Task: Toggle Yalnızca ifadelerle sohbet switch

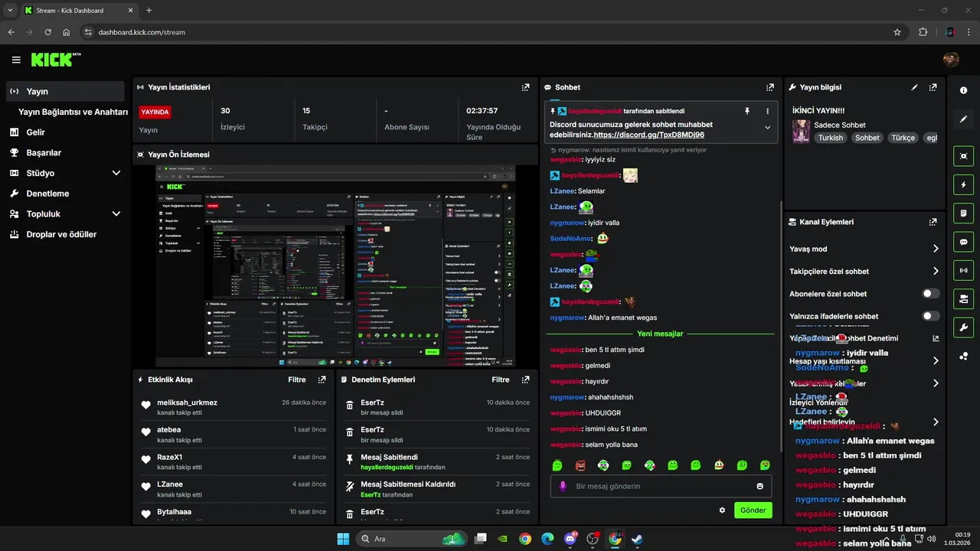Action: pyautogui.click(x=931, y=316)
